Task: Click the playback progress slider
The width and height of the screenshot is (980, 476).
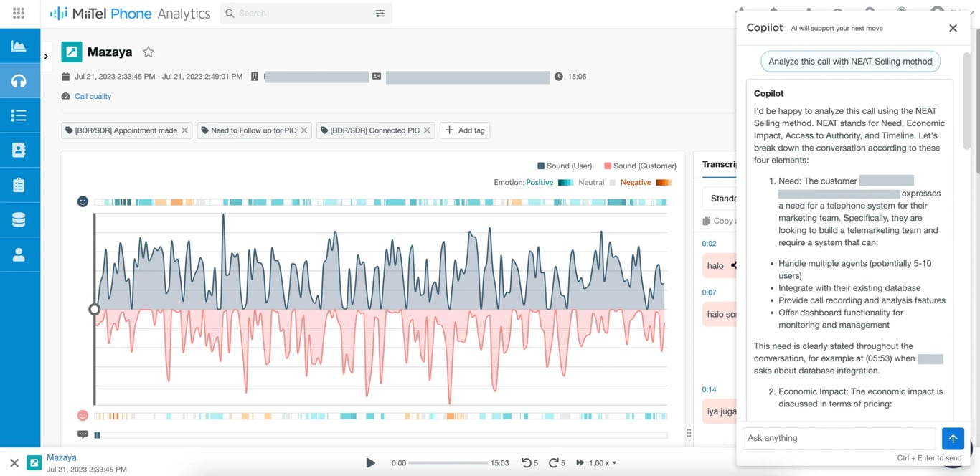Action: pos(451,462)
